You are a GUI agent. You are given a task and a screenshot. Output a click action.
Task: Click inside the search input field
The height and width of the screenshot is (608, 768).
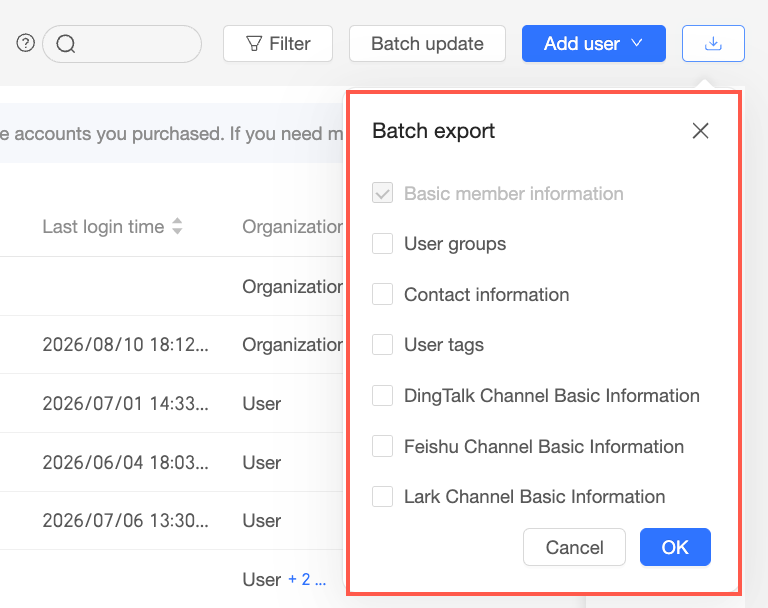122,44
